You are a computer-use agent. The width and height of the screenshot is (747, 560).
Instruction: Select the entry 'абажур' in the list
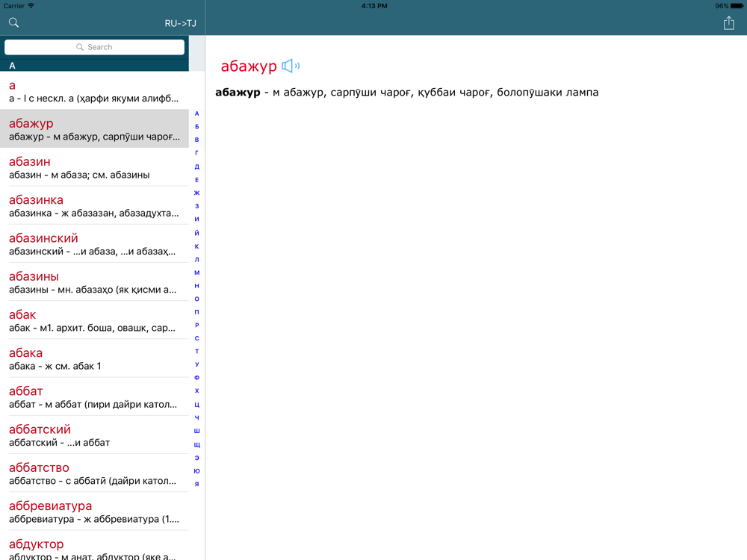(94, 128)
